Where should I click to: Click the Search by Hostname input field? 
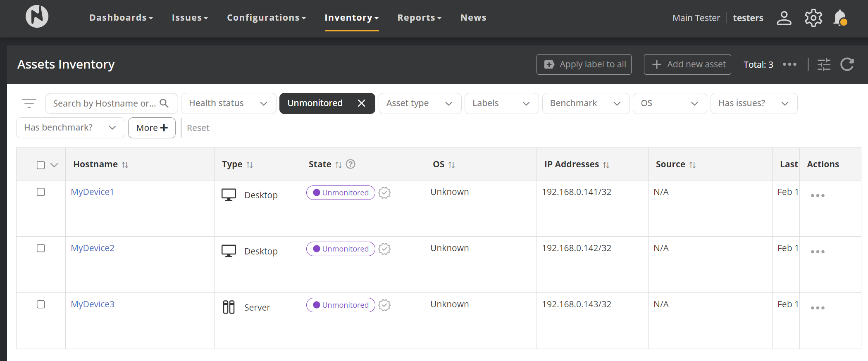click(x=104, y=103)
